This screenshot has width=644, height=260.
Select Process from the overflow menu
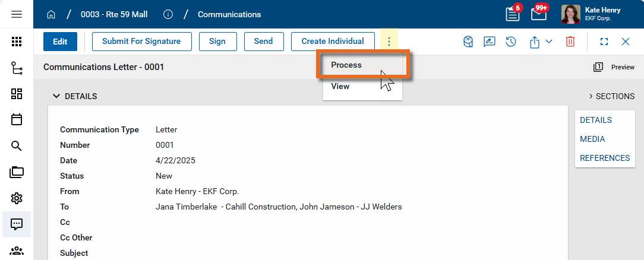click(x=346, y=65)
